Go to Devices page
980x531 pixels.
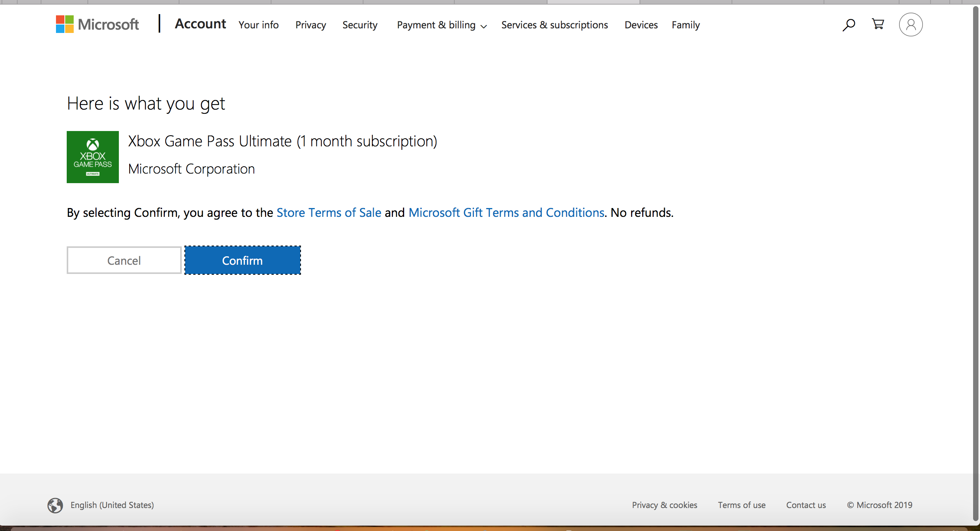(x=641, y=25)
